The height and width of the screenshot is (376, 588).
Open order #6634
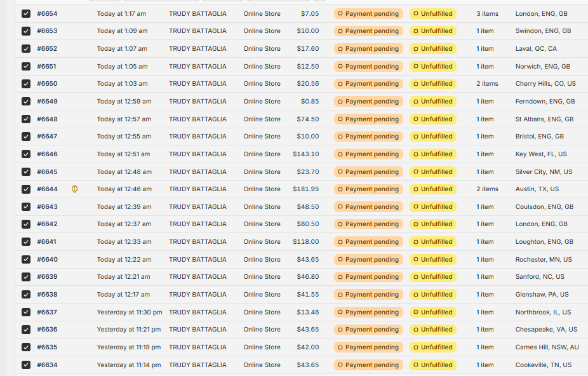coord(47,365)
